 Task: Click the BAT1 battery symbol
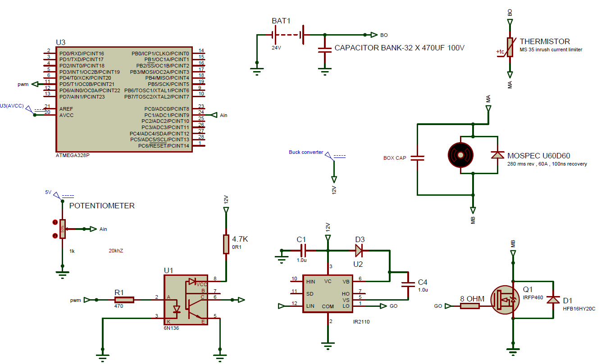coord(288,35)
